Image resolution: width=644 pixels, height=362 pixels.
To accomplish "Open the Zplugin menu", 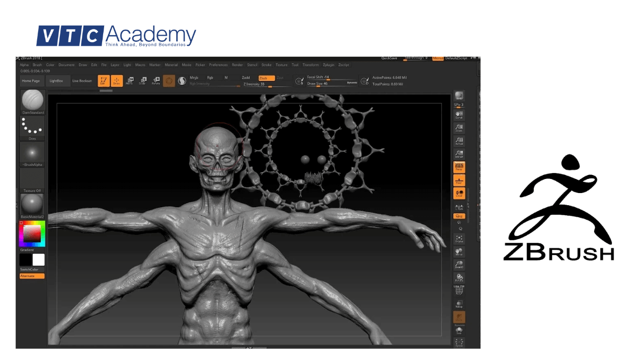I will tap(329, 65).
